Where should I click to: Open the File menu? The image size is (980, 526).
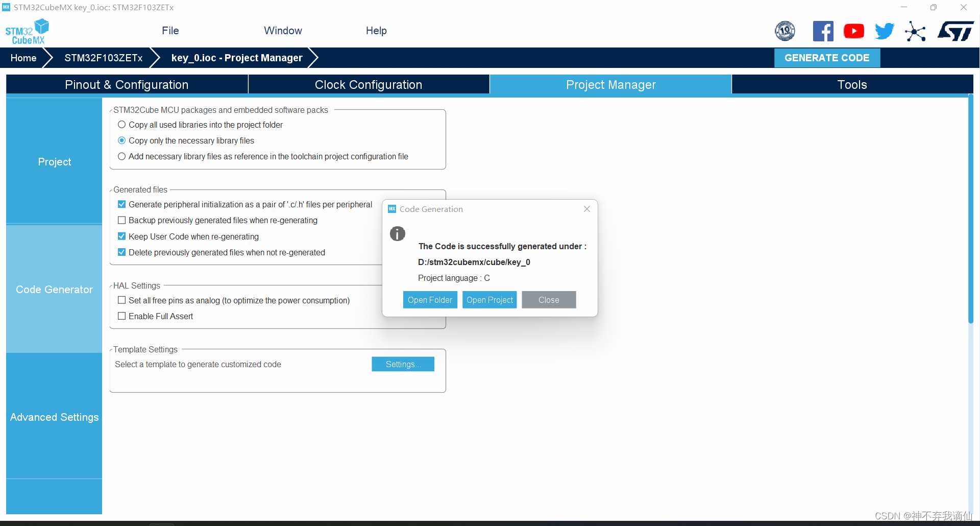[170, 31]
